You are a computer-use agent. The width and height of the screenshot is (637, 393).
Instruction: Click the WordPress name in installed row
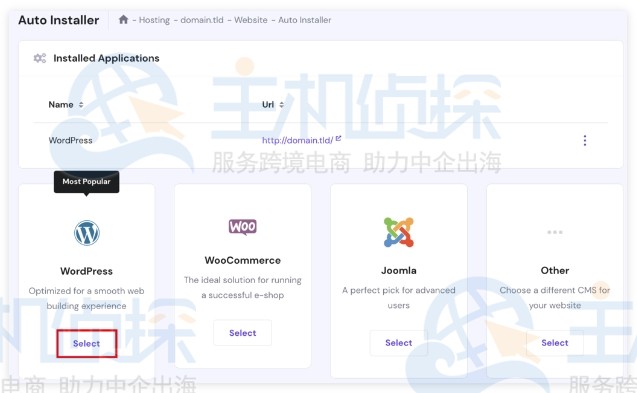(70, 140)
